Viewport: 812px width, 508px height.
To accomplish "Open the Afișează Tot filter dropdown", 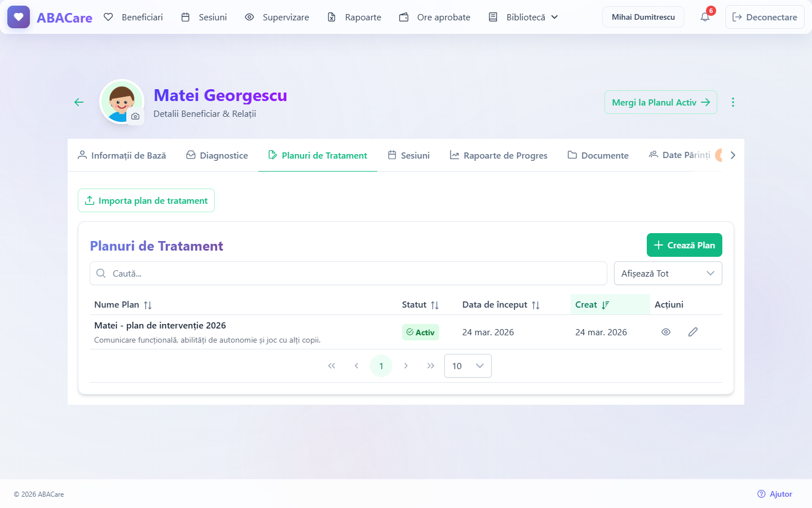I will coord(668,273).
